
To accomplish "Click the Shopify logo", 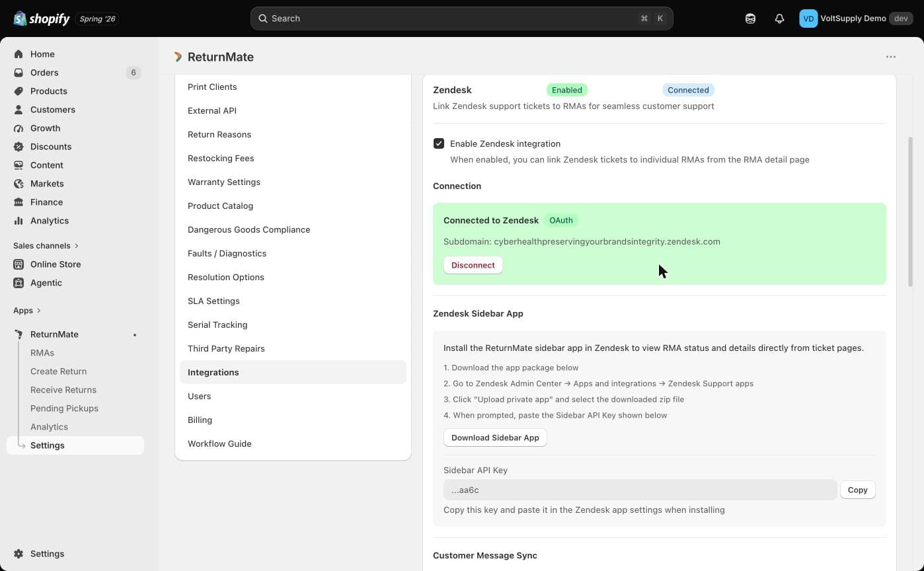I will 41,19.
